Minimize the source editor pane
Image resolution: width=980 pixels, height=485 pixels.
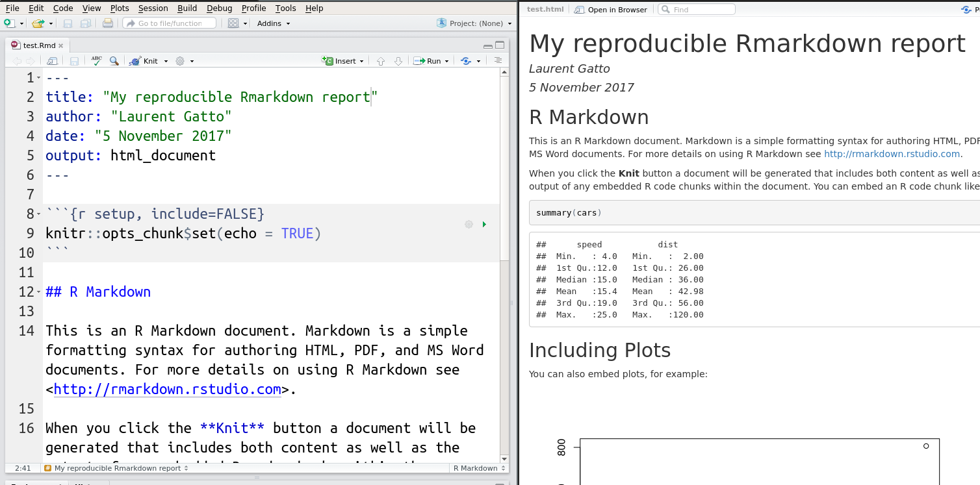pyautogui.click(x=488, y=45)
